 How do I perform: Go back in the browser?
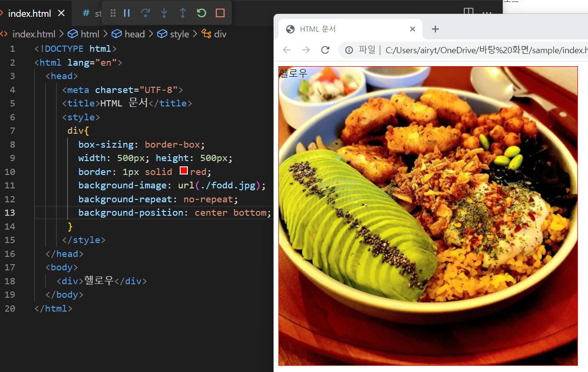point(287,50)
